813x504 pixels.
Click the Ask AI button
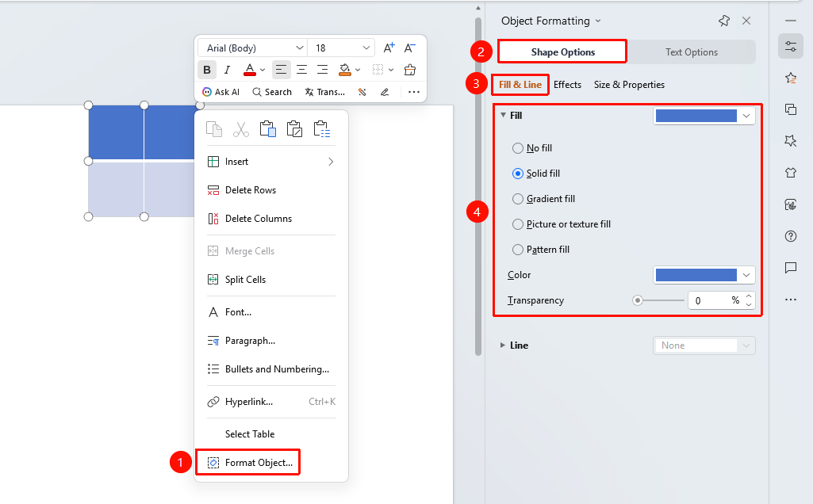point(221,92)
